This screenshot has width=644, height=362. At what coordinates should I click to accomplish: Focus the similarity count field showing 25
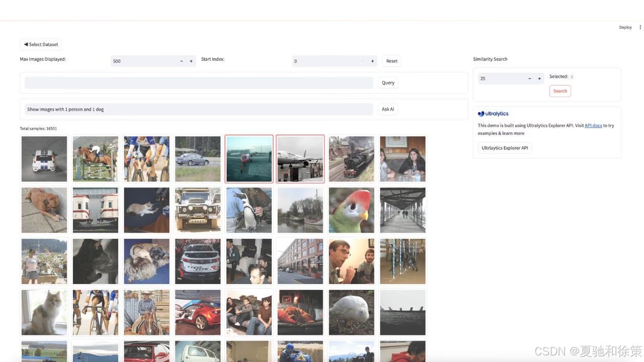[x=501, y=78]
